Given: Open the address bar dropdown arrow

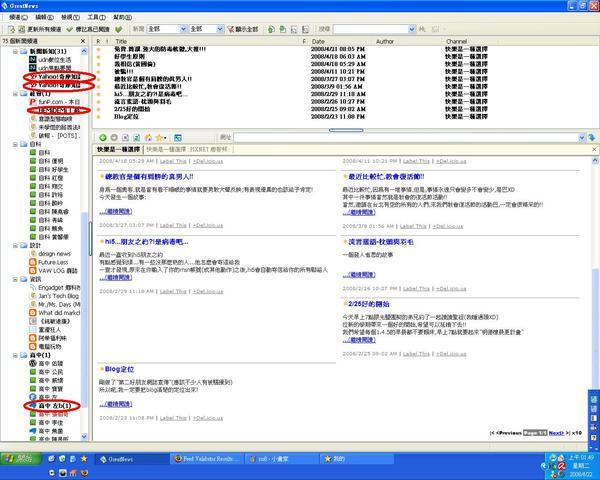Looking at the screenshot, I should [582, 137].
